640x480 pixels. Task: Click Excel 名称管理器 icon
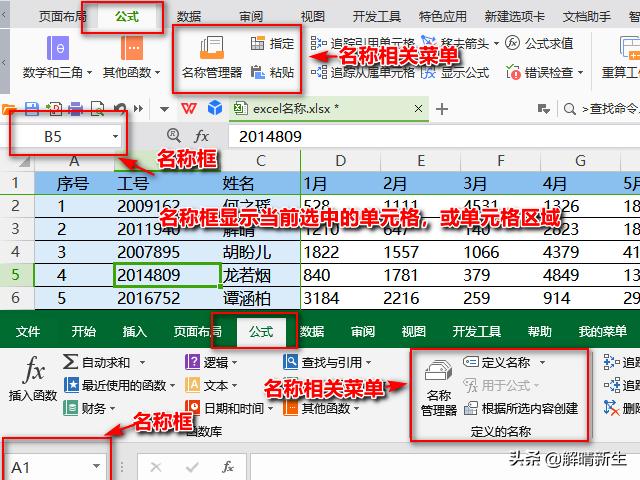pos(439,388)
